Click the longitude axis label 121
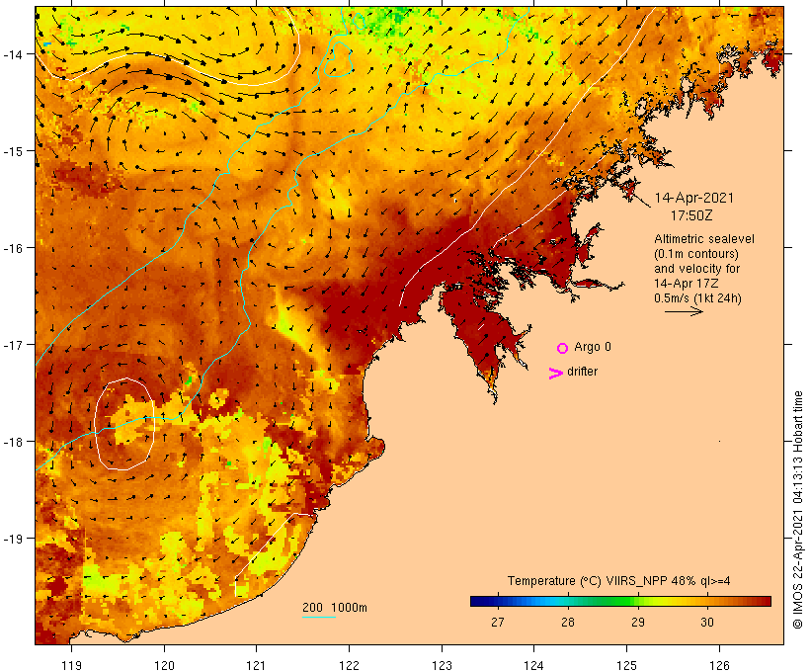810x672 pixels. pyautogui.click(x=256, y=665)
